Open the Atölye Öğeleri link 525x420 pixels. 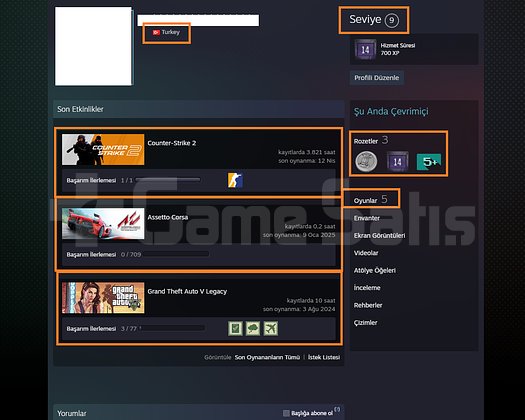point(375,270)
